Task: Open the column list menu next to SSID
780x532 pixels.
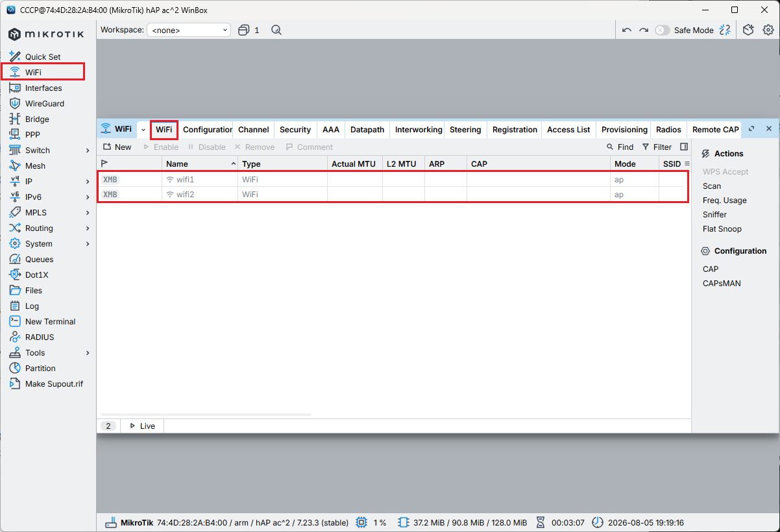Action: tap(687, 163)
